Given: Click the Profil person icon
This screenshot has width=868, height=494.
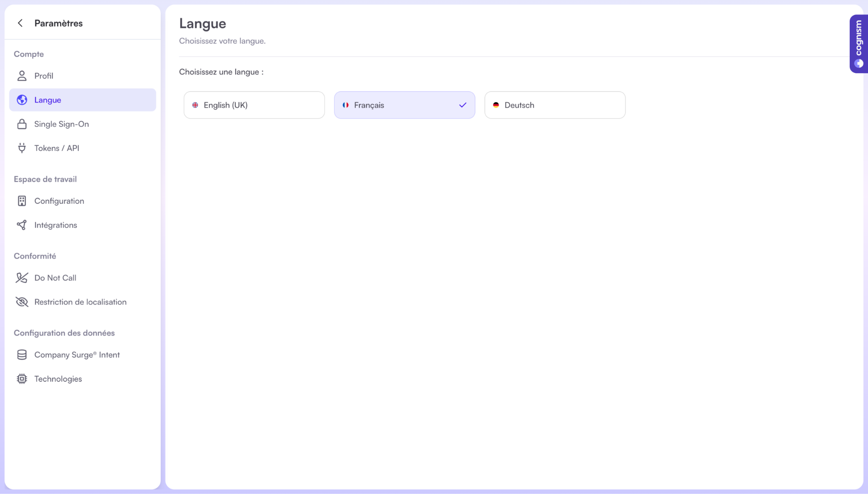Looking at the screenshot, I should click(22, 76).
